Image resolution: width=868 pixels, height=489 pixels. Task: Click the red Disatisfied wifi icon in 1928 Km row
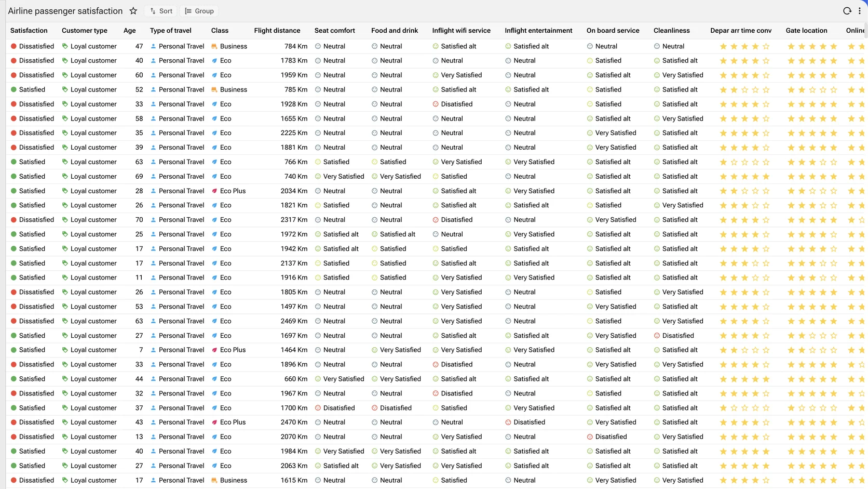(436, 104)
